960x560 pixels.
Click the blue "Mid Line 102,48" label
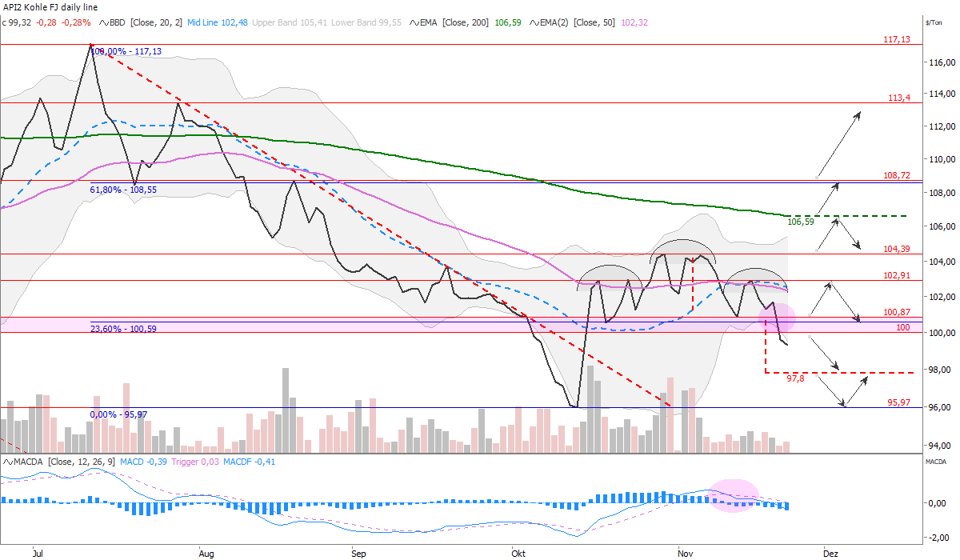tap(218, 22)
